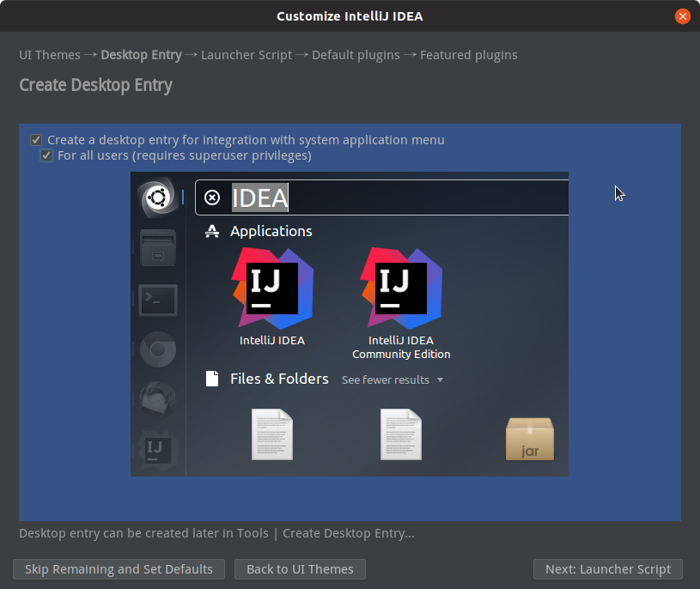Click the Applications category icon
Viewport: 700px width, 589px height.
(x=212, y=231)
